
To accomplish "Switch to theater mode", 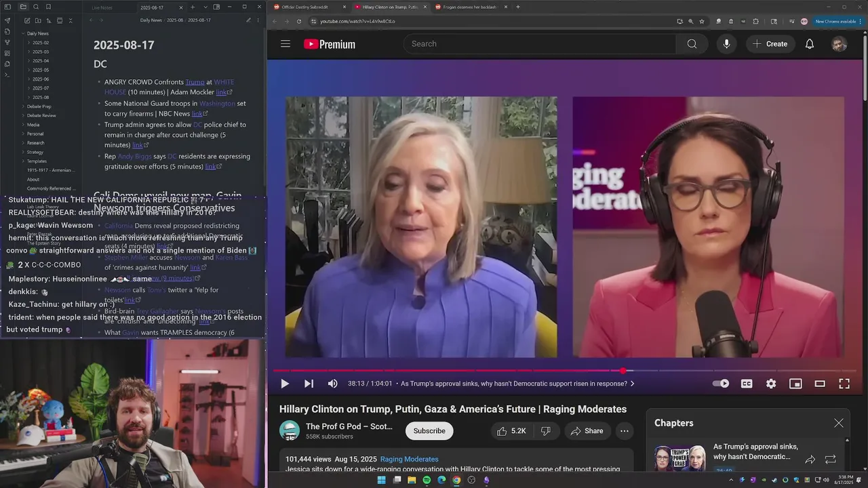I will pos(820,384).
